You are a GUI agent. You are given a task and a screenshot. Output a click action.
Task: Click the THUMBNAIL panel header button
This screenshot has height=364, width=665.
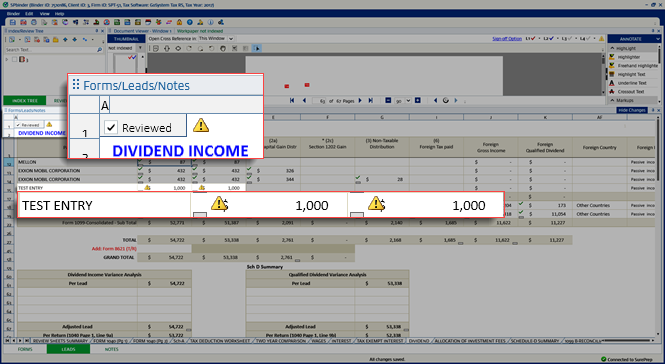[126, 39]
